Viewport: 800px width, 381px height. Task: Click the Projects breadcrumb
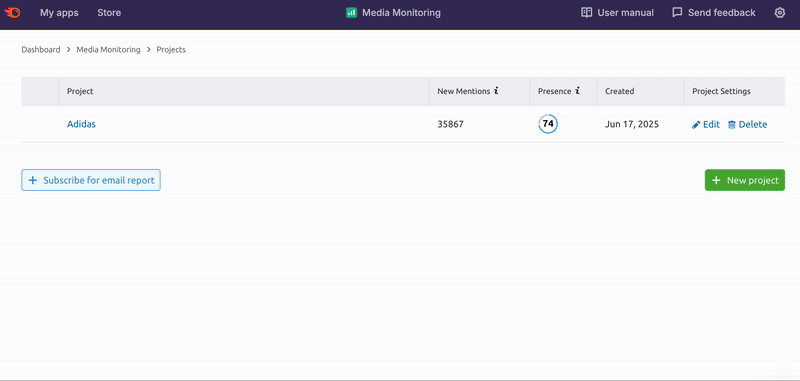tap(171, 49)
